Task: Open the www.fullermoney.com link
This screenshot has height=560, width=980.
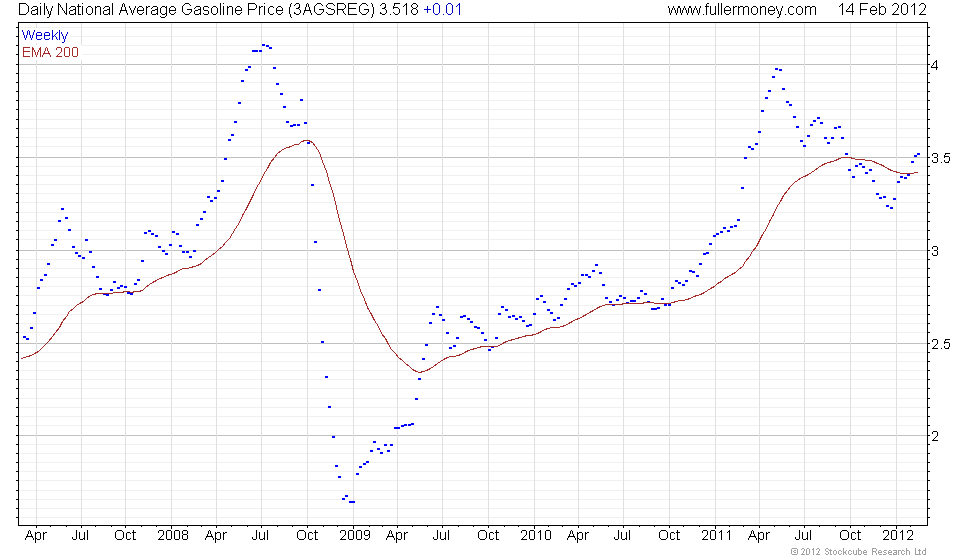Action: pos(742,10)
